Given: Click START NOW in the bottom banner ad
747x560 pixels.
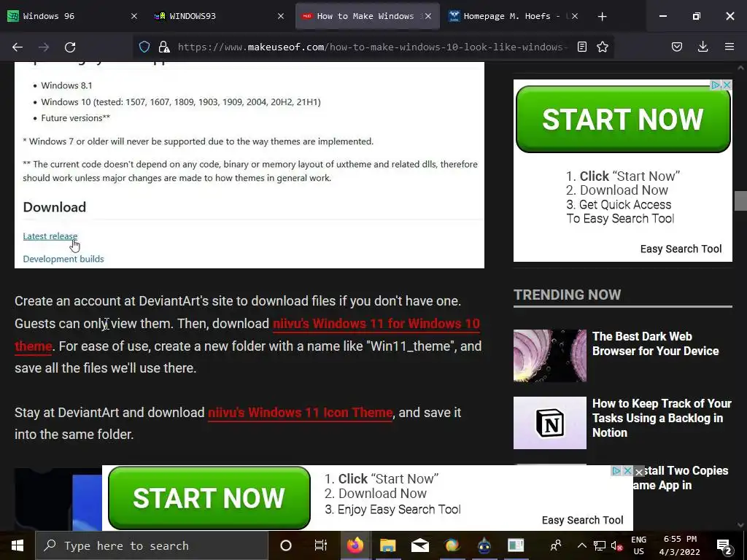Looking at the screenshot, I should [209, 498].
